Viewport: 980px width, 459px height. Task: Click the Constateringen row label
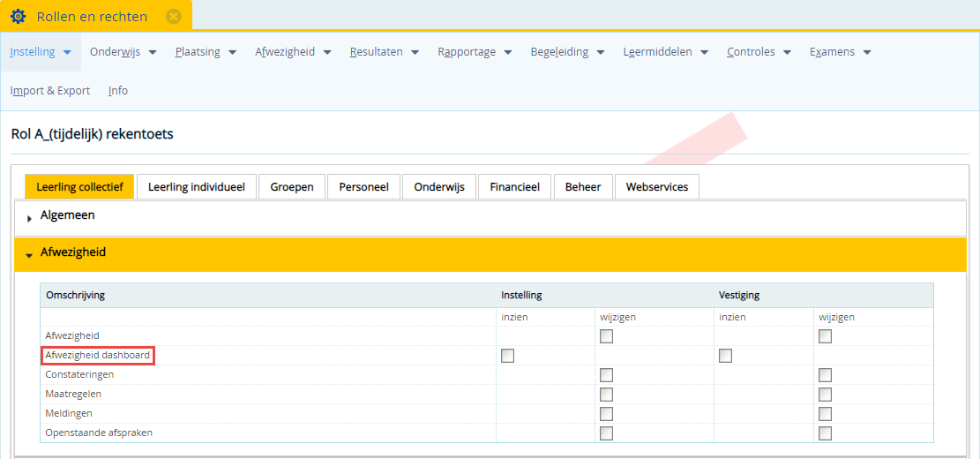click(x=79, y=374)
